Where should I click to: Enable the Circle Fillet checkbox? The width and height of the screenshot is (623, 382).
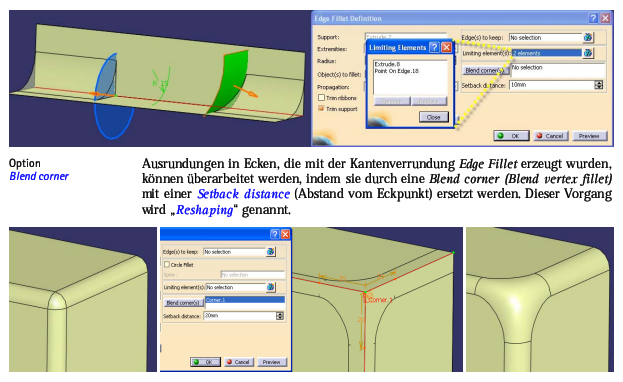167,264
